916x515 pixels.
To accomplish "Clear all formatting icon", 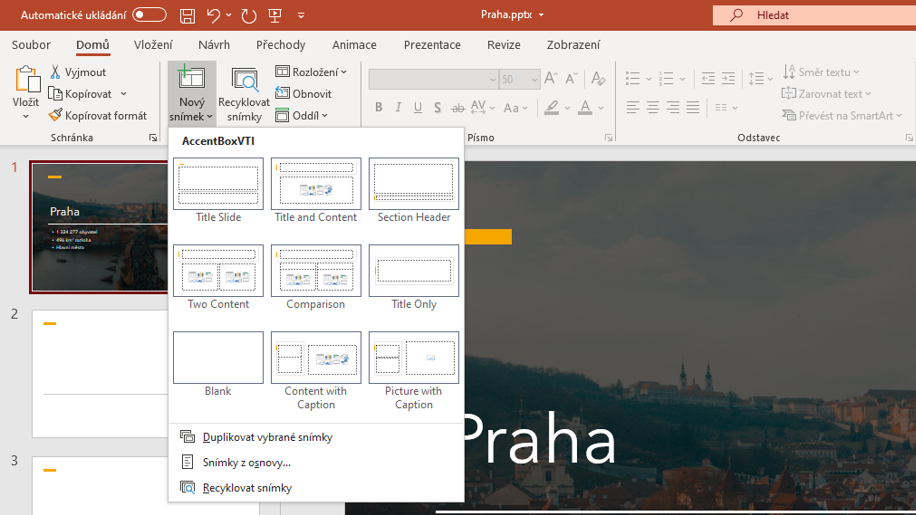I will coord(598,78).
